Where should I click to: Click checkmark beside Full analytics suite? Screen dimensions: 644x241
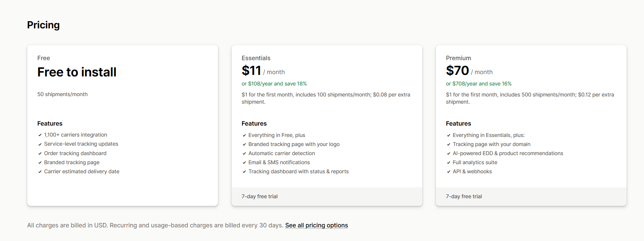(x=448, y=163)
